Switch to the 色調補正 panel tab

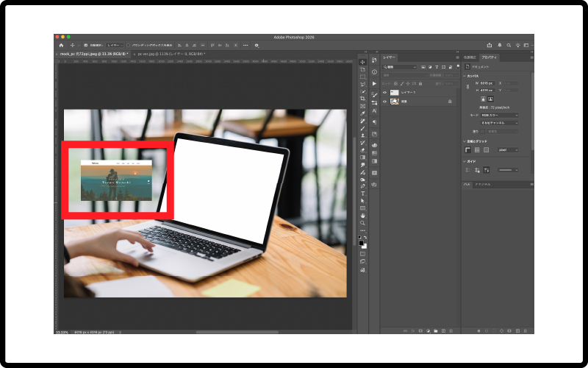[x=470, y=57]
